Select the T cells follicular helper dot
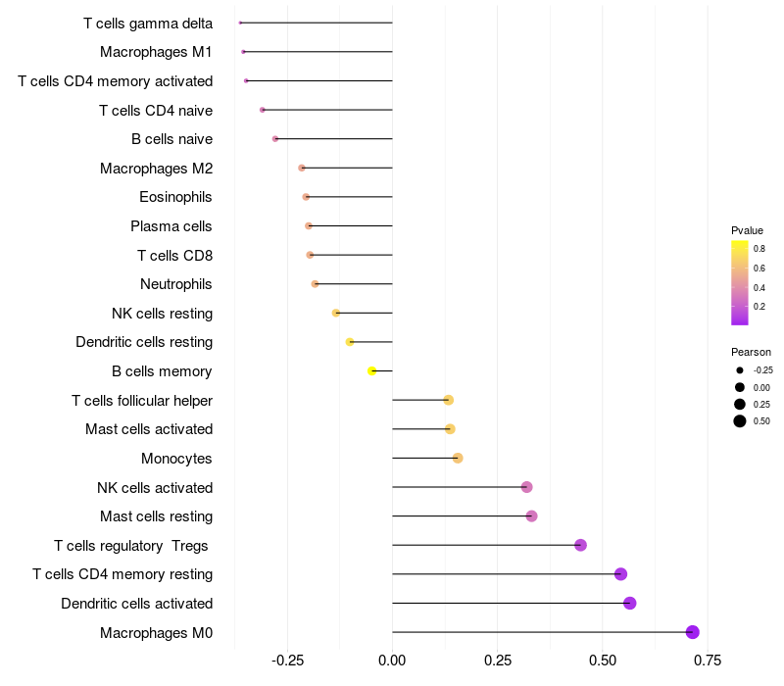784x686 pixels. tap(449, 400)
